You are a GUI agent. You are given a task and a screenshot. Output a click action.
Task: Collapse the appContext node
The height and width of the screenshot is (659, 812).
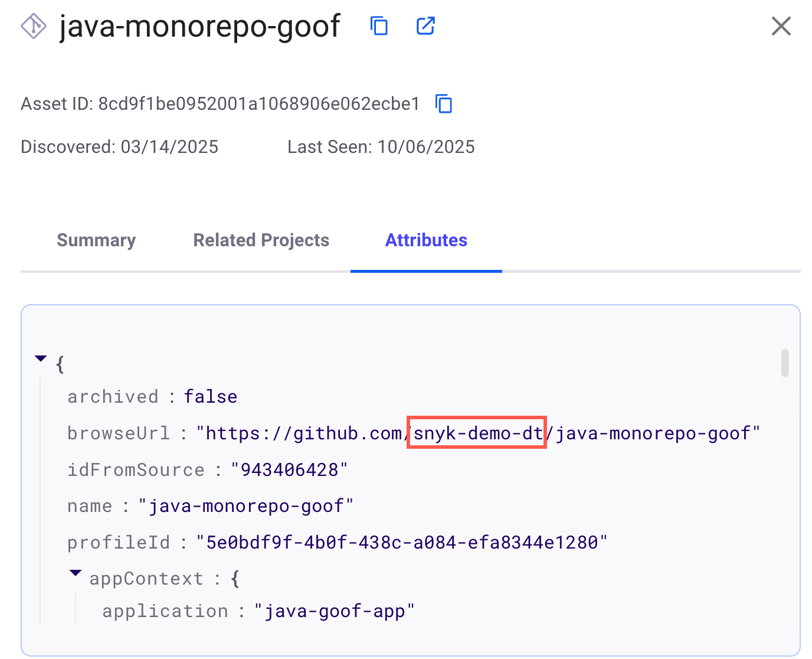pos(76,573)
